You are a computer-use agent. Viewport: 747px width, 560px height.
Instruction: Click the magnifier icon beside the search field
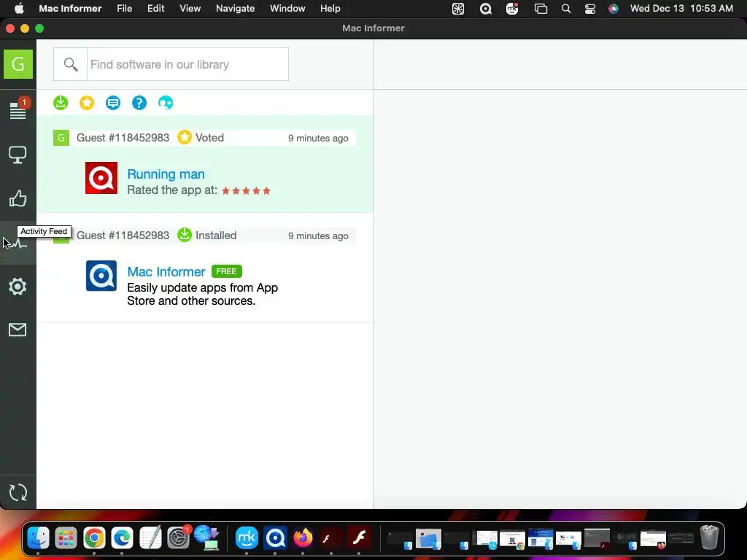(71, 64)
